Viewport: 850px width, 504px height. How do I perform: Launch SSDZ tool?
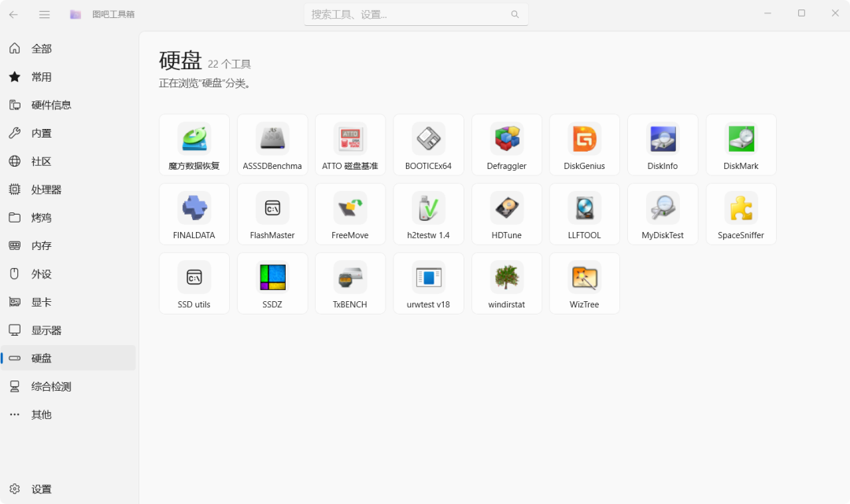272,283
